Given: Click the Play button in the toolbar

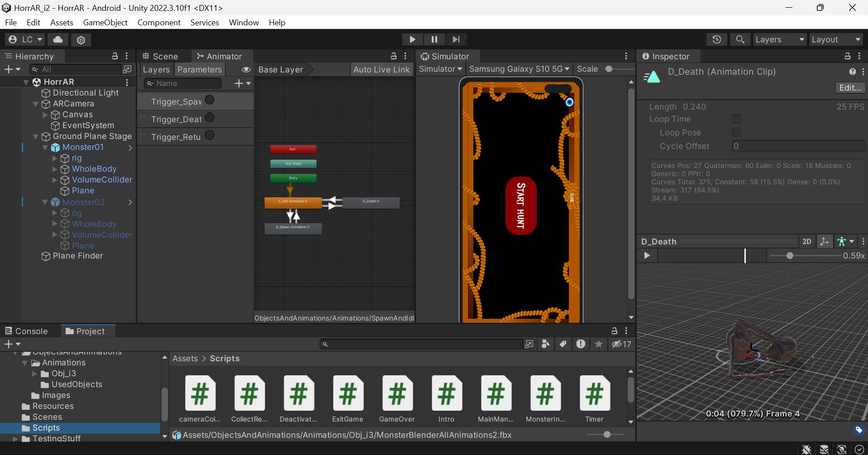Looking at the screenshot, I should pos(412,39).
